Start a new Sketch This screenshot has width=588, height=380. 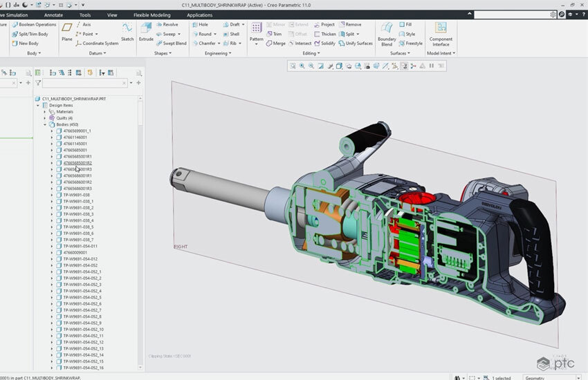pyautogui.click(x=127, y=32)
